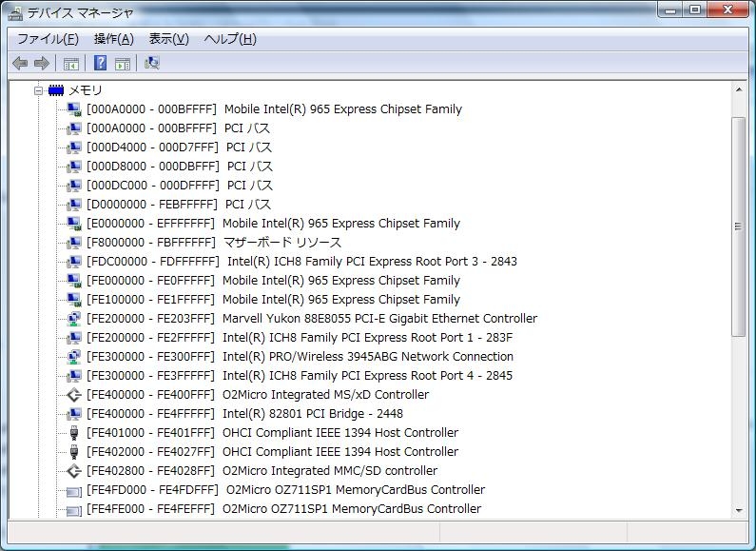Minimize the Device Manager window
Image resolution: width=756 pixels, height=551 pixels.
click(670, 10)
